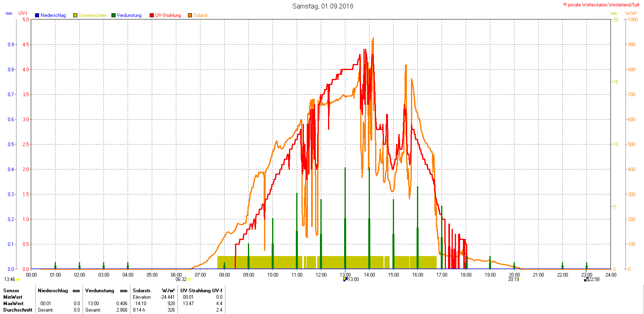The height and width of the screenshot is (314, 644).
Task: Click the Solarstr. average value 326
Action: (171, 310)
